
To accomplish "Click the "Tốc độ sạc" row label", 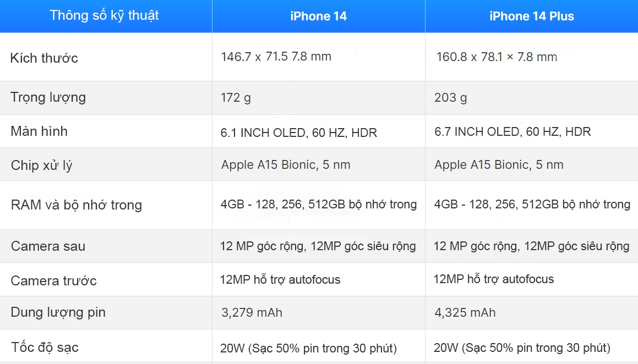I will click(x=45, y=348).
